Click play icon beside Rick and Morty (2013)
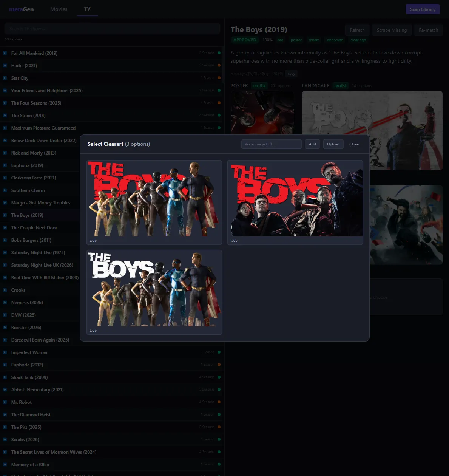Screen dimensions: 449x476 5,153
